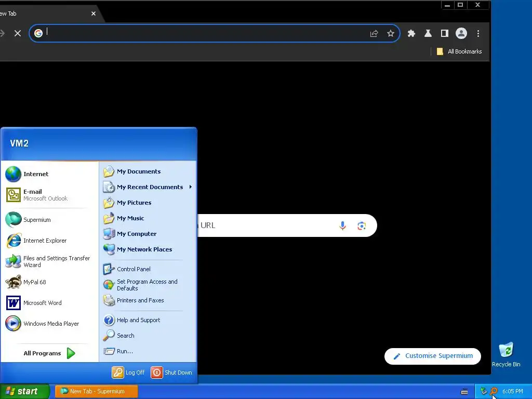Screen dimensions: 532x399
Task: Open the profile avatar menu
Action: [x=461, y=33]
